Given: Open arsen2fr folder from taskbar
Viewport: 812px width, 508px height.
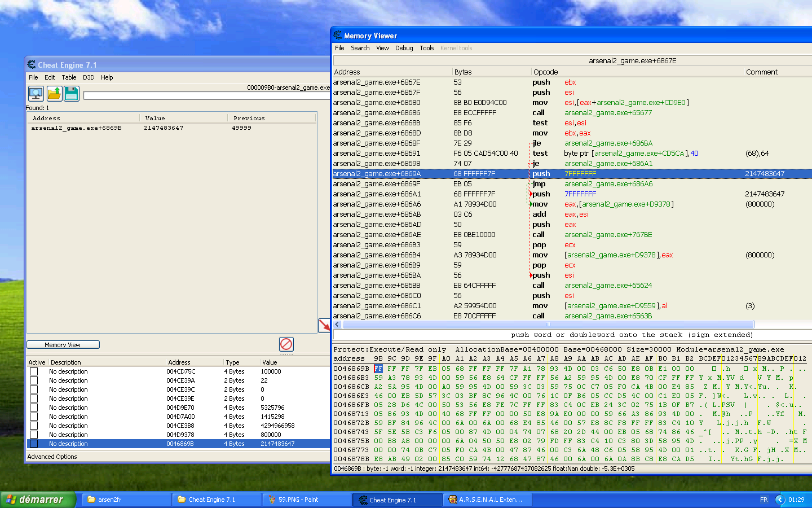Looking at the screenshot, I should click(x=126, y=500).
